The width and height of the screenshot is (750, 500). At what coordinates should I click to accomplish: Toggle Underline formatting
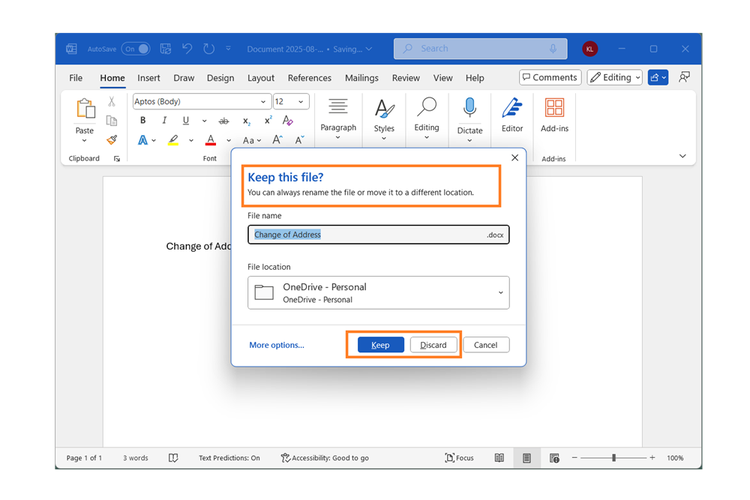(186, 121)
